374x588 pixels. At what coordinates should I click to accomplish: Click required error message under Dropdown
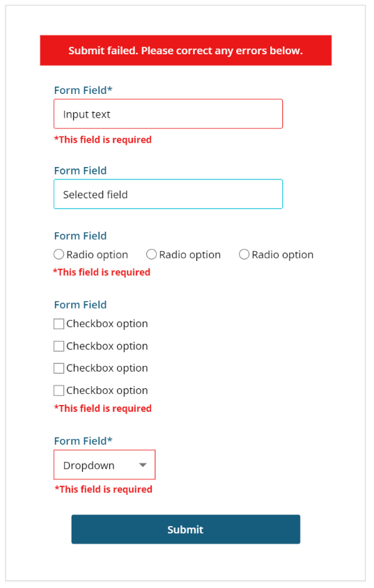pos(103,489)
